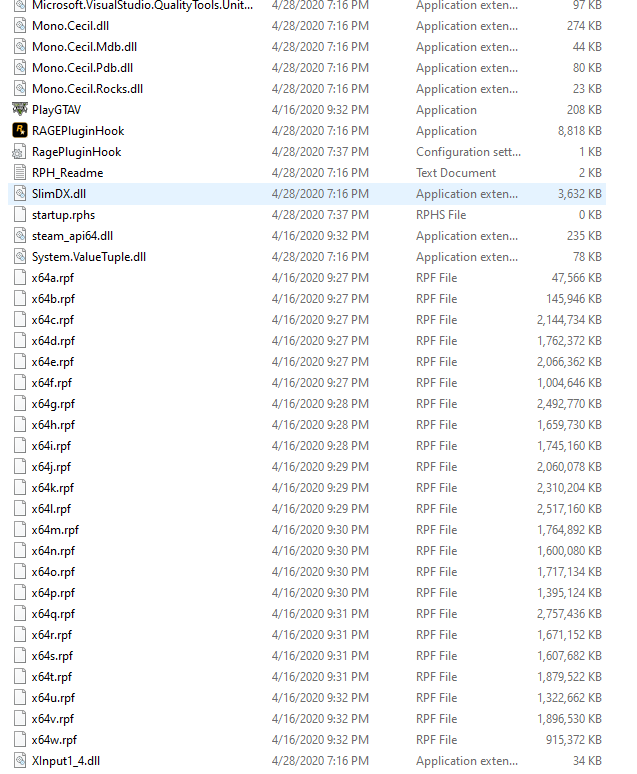Click the 4/16/2020 9:32 PM date of PlayGTAV

click(x=320, y=110)
